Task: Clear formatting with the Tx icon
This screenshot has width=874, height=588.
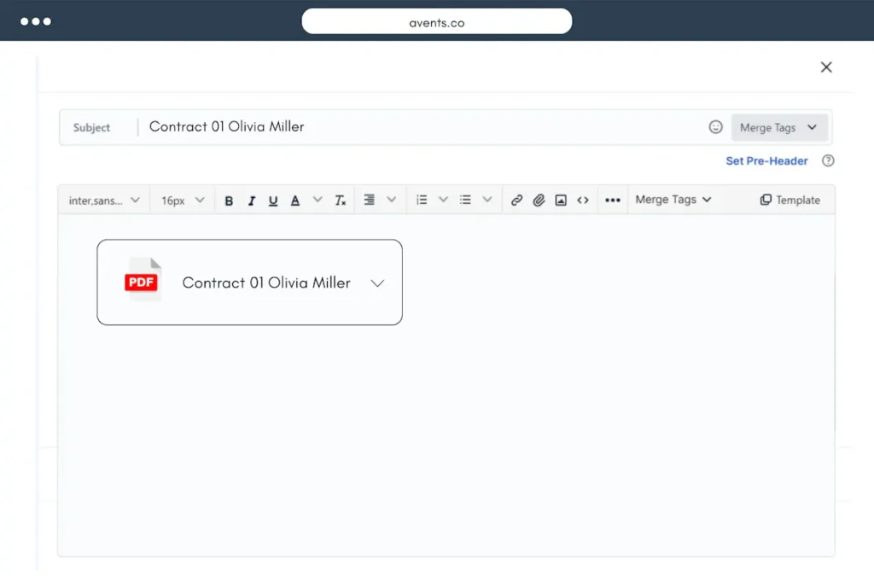Action: coord(340,201)
